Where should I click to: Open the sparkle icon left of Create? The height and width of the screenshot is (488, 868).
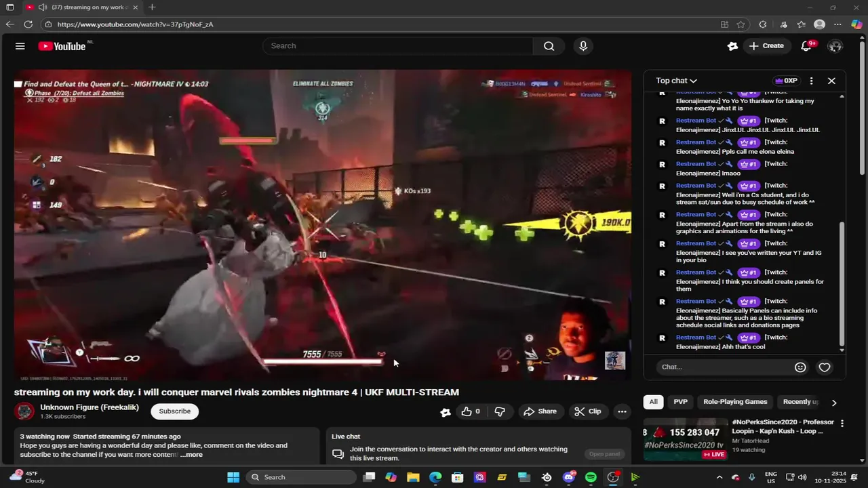(x=732, y=46)
